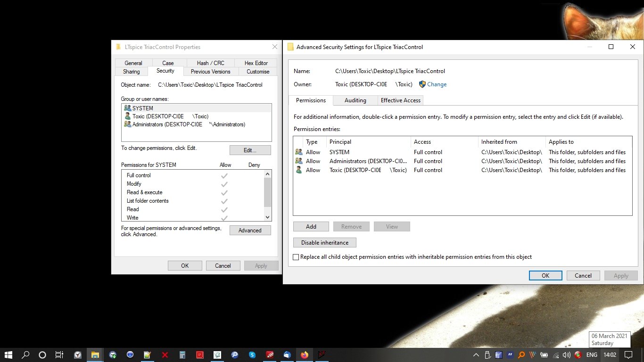644x362 pixels.
Task: Click the Applies to column header
Action: [588, 142]
